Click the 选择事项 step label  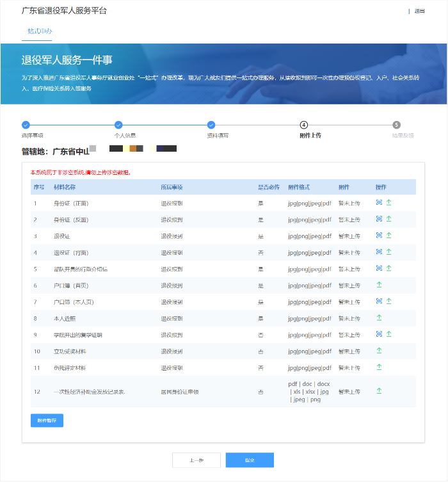(x=32, y=136)
